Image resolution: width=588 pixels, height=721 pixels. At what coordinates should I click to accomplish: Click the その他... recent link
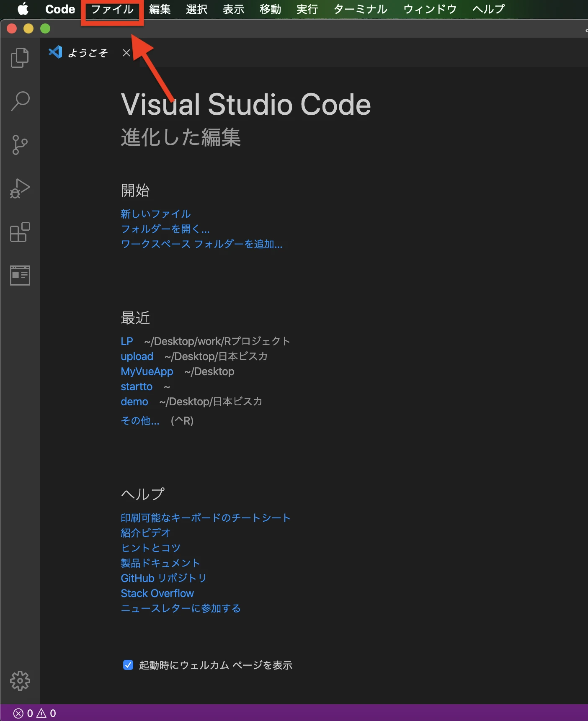[x=140, y=421]
